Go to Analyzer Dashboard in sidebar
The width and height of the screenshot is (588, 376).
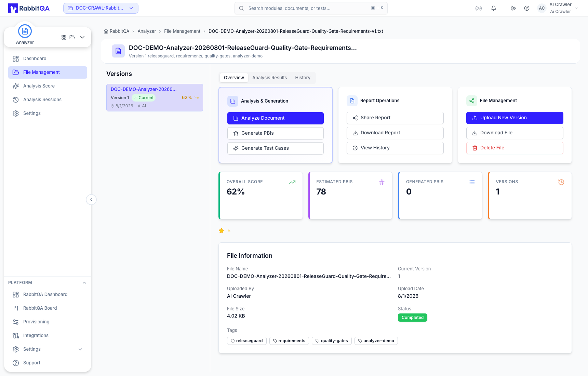[48, 59]
